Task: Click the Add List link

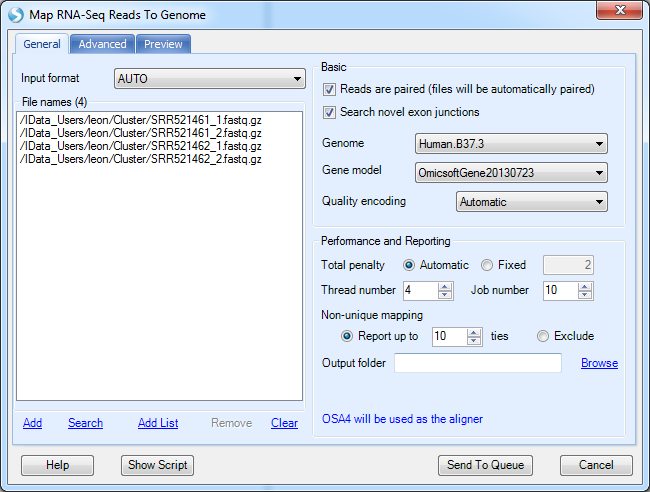Action: [158, 423]
